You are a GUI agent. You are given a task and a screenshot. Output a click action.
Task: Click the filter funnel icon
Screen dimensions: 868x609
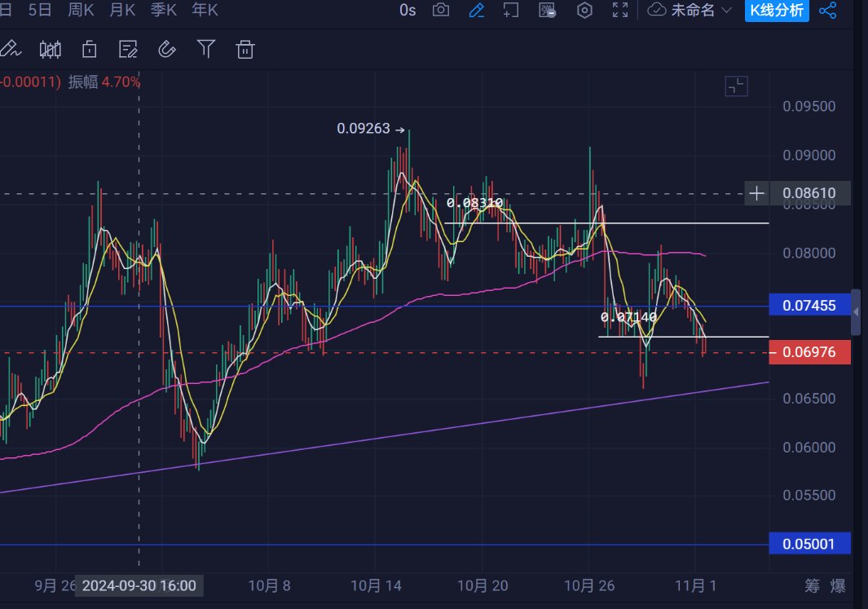click(x=206, y=49)
